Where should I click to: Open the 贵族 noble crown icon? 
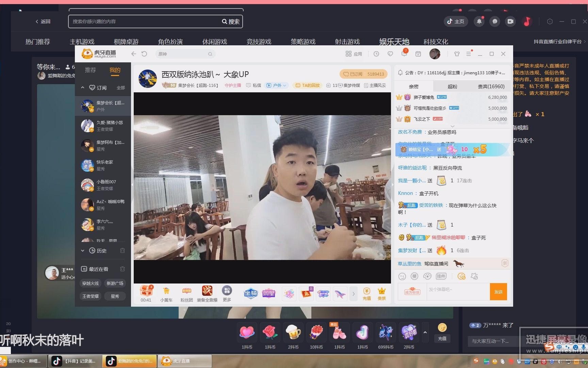click(382, 294)
